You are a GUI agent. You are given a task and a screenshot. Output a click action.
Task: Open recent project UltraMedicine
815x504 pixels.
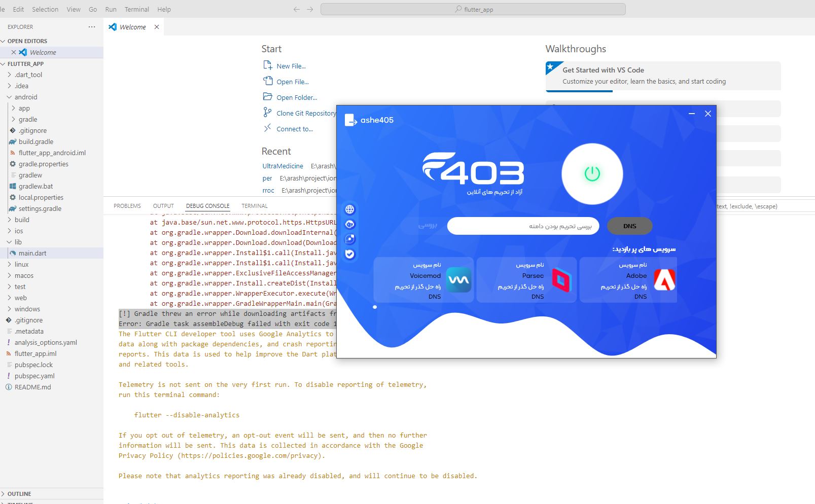click(x=282, y=166)
